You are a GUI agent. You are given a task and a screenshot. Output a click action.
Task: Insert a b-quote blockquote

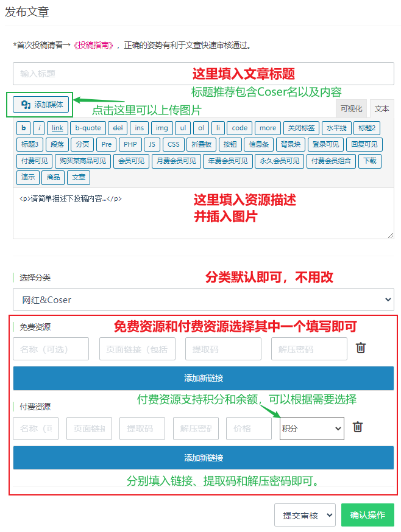88,128
